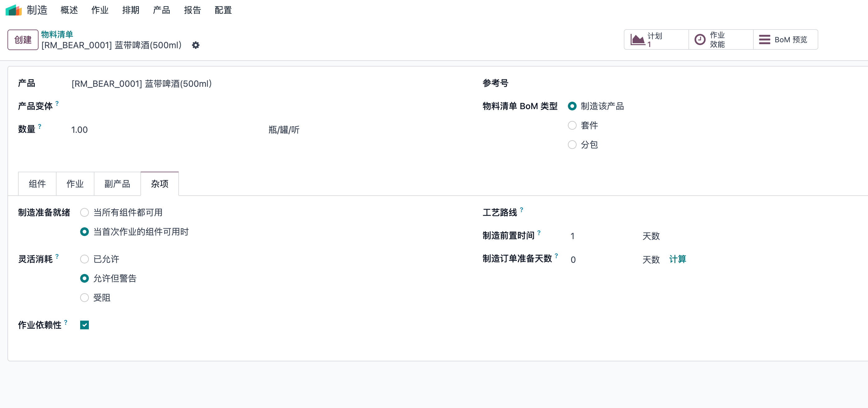Open the 概述 menu
Image resolution: width=868 pixels, height=408 pixels.
pyautogui.click(x=69, y=10)
